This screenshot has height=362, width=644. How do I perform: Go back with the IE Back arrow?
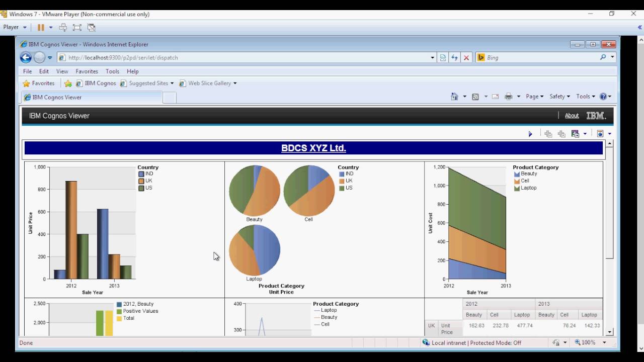click(x=26, y=57)
